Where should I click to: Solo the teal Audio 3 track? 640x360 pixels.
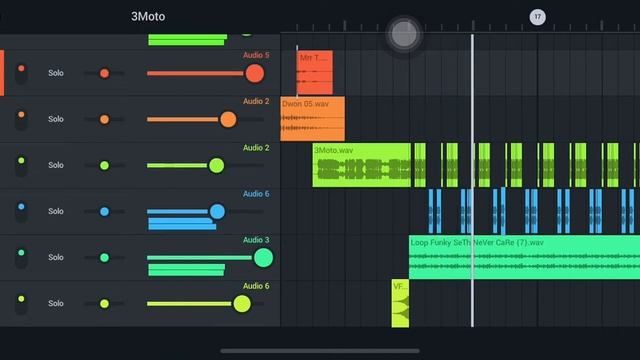[x=56, y=258]
